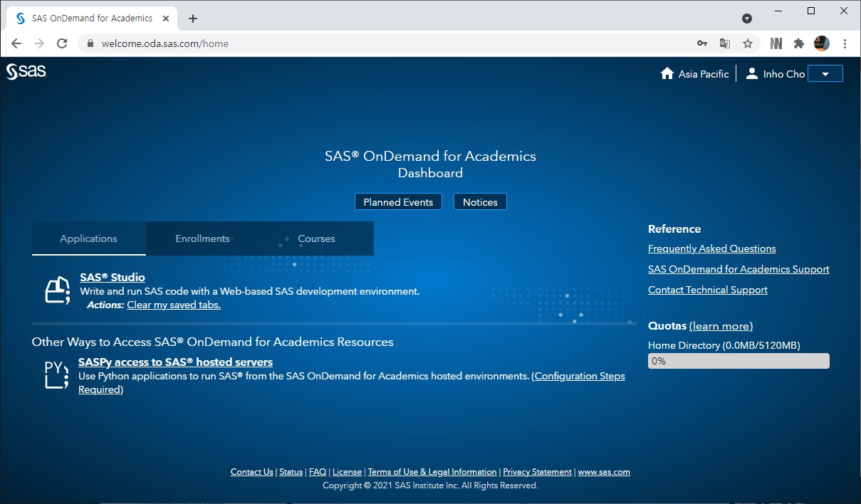Click Contact Technical Support link
Image resolution: width=861 pixels, height=504 pixels.
tap(708, 290)
